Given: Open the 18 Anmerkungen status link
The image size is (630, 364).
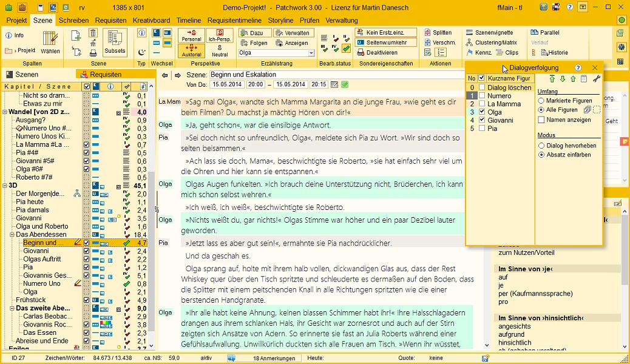Looking at the screenshot, I should point(274,359).
